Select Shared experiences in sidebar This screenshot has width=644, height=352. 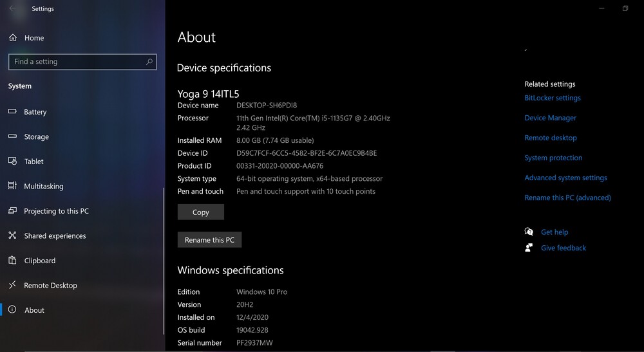(x=55, y=236)
